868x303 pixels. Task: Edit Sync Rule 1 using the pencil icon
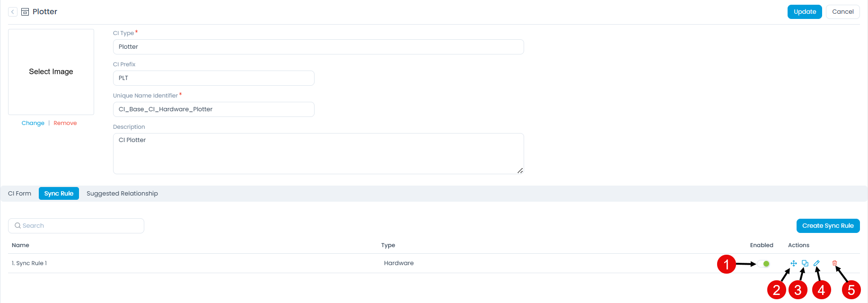point(816,263)
